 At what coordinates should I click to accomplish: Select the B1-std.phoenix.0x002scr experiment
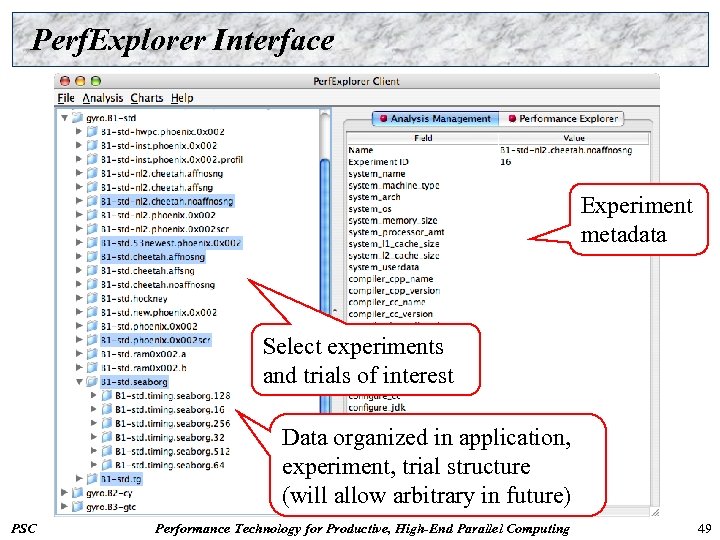(156, 340)
